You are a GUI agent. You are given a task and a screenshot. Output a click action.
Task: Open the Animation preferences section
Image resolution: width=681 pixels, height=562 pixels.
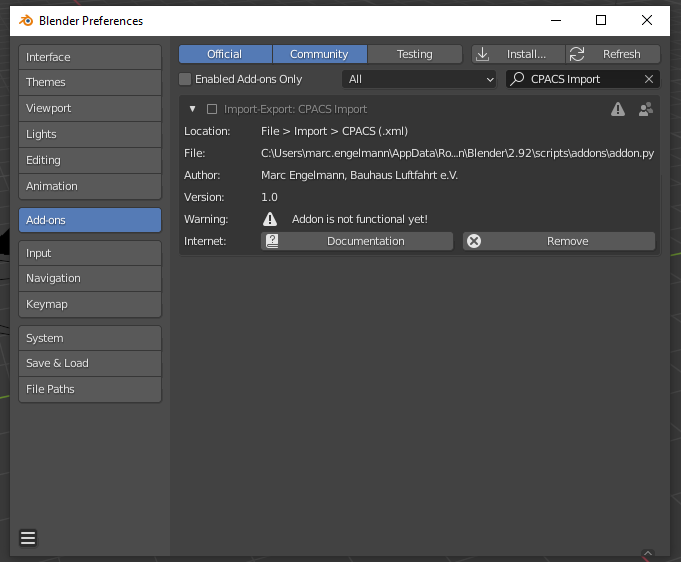click(x=90, y=186)
